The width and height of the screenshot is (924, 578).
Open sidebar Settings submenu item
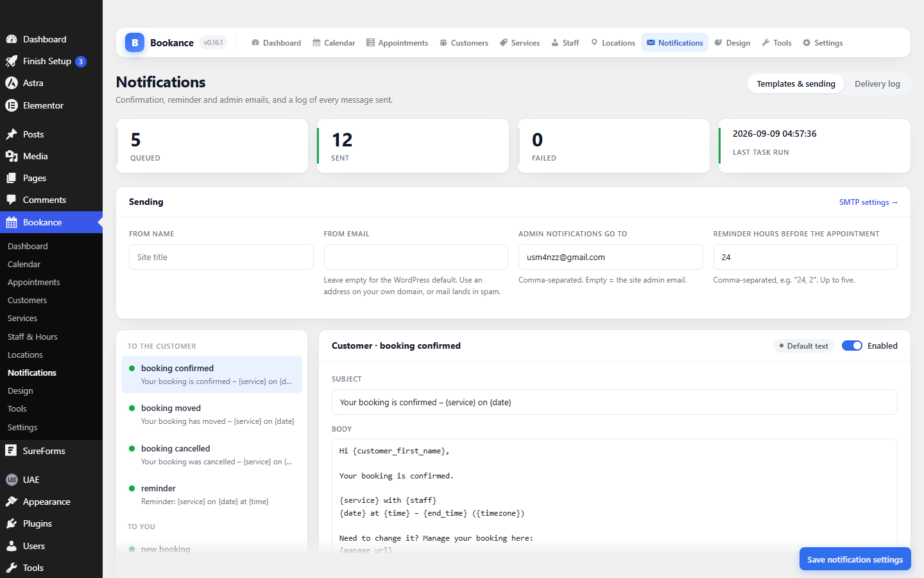tap(22, 427)
